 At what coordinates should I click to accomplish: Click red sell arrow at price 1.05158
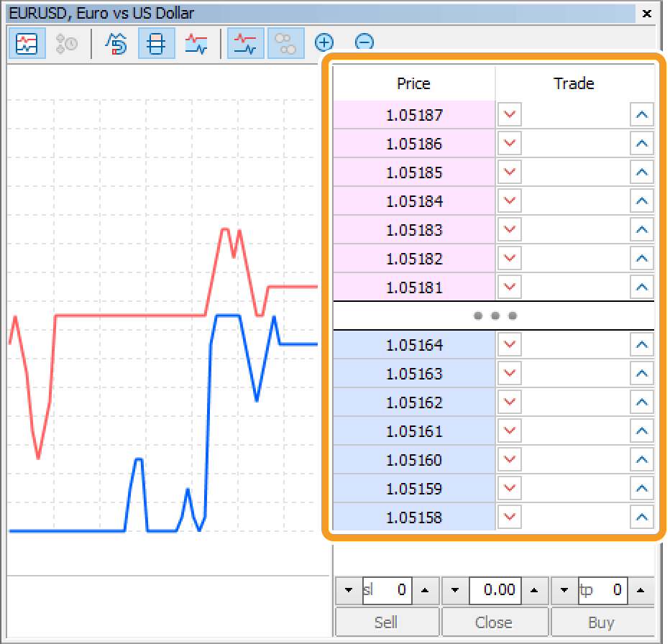[510, 517]
